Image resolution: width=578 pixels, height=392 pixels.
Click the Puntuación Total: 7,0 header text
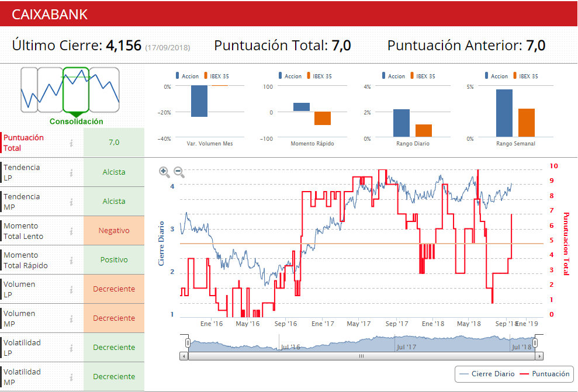pos(282,46)
